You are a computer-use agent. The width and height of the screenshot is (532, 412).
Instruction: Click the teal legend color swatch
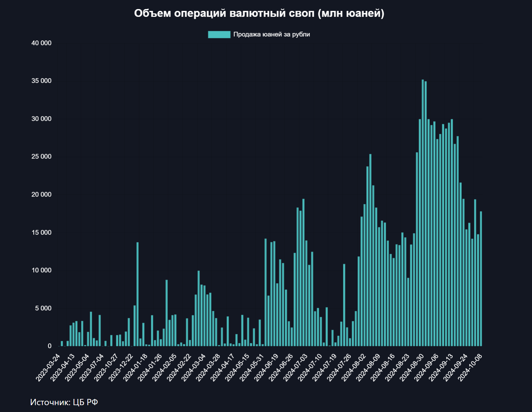tap(219, 35)
